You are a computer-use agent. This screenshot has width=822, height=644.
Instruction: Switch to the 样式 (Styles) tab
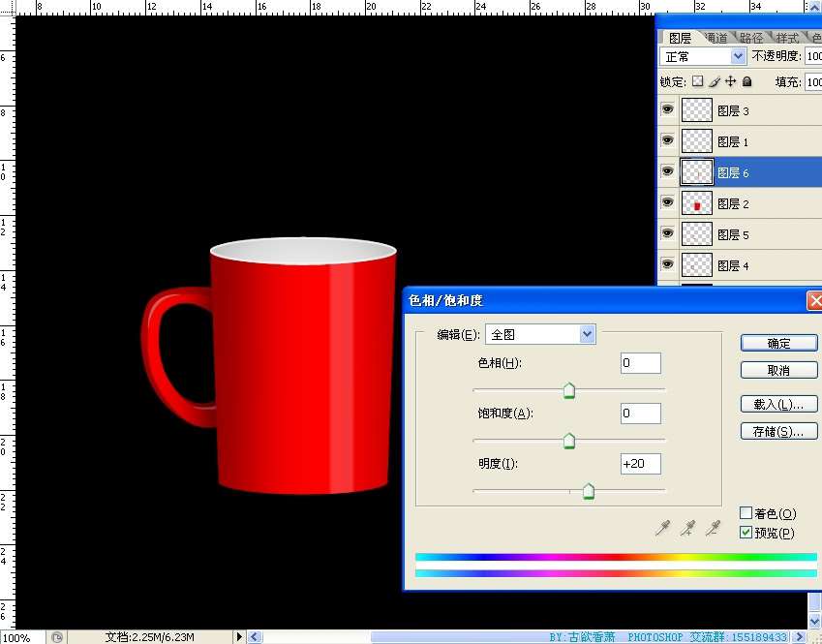click(x=787, y=38)
